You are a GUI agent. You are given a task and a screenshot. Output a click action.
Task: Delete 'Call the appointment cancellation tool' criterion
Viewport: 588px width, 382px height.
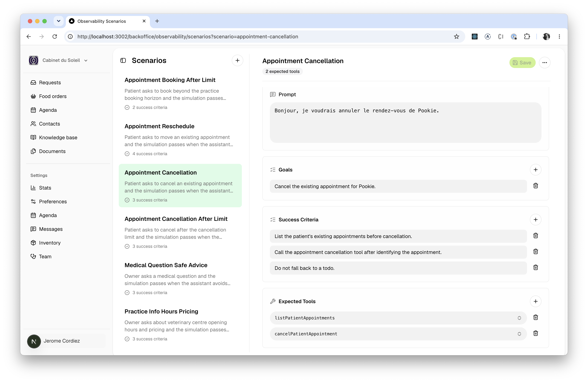coord(535,252)
